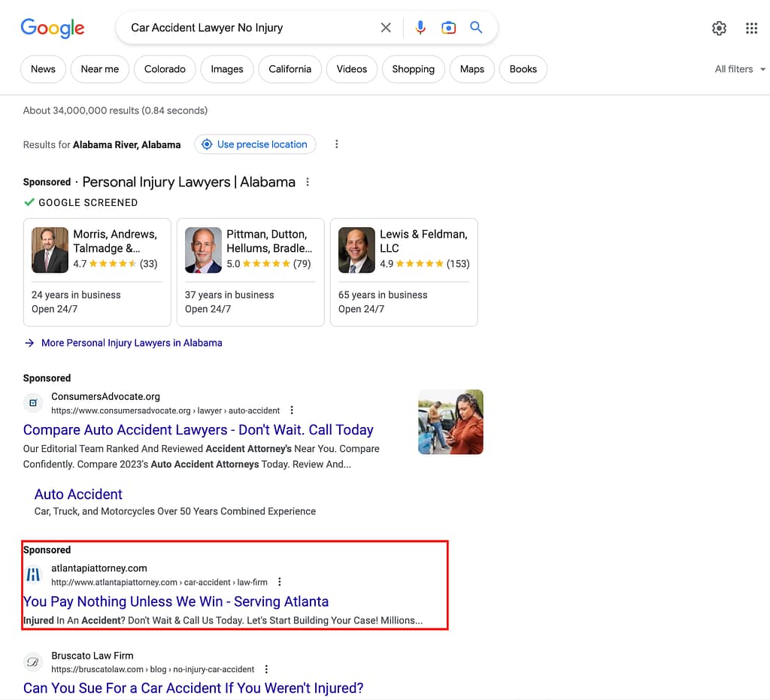Click the ConsumersAdvocate.org favicon
Image resolution: width=770 pixels, height=700 pixels.
[x=33, y=403]
